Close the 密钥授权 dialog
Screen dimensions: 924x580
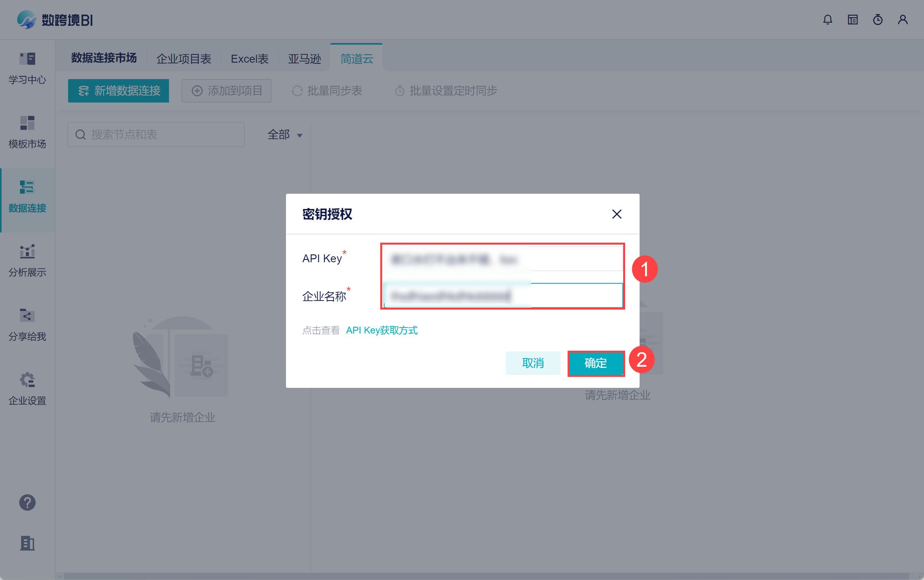pos(617,214)
